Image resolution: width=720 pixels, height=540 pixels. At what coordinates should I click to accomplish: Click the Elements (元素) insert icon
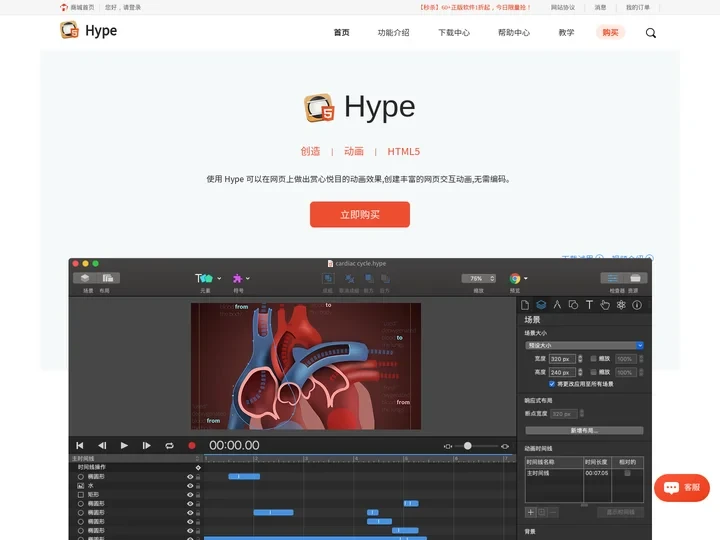tap(204, 278)
